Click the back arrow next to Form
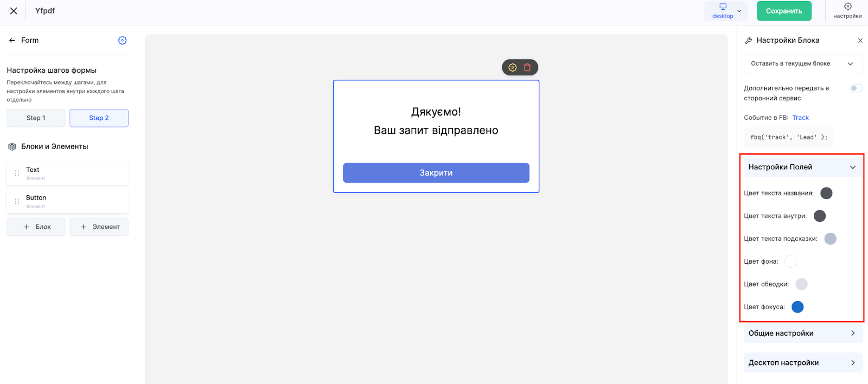 coord(12,41)
